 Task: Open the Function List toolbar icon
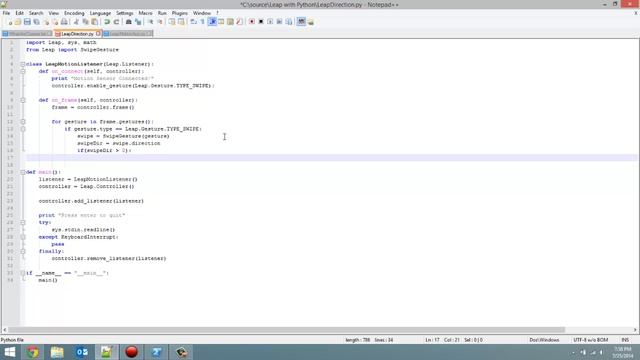tap(239, 22)
